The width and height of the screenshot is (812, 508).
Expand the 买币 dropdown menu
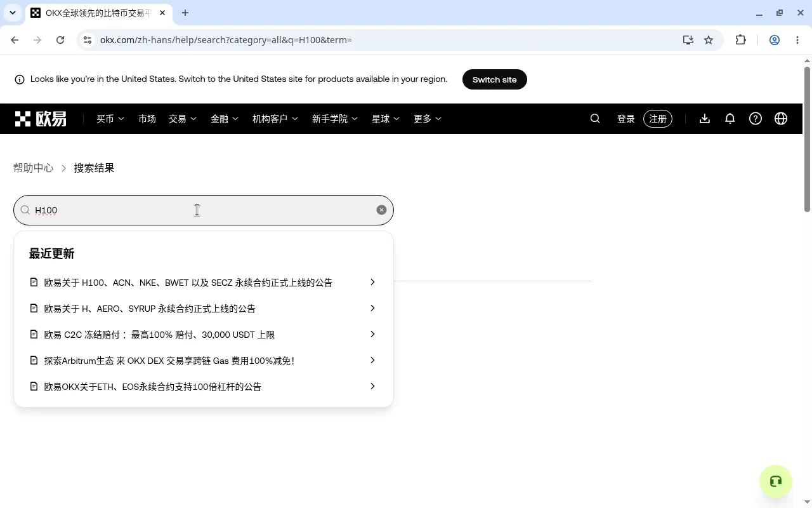coord(110,119)
